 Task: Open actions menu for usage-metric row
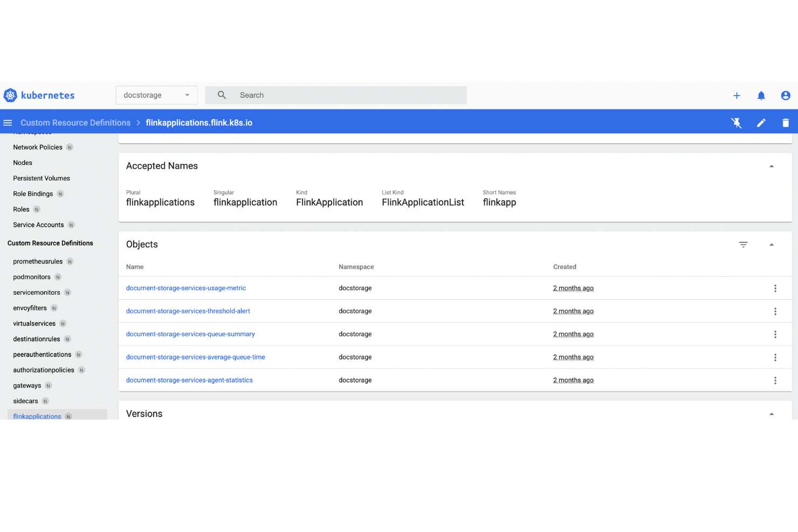point(775,288)
